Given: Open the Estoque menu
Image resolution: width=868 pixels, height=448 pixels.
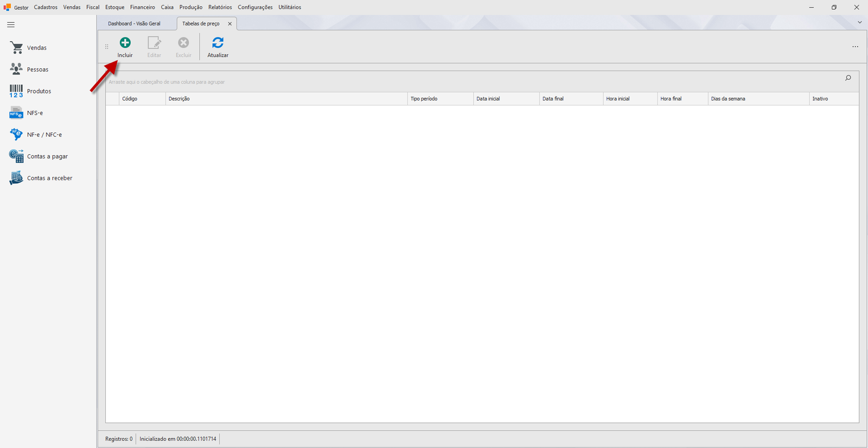Looking at the screenshot, I should [x=115, y=7].
